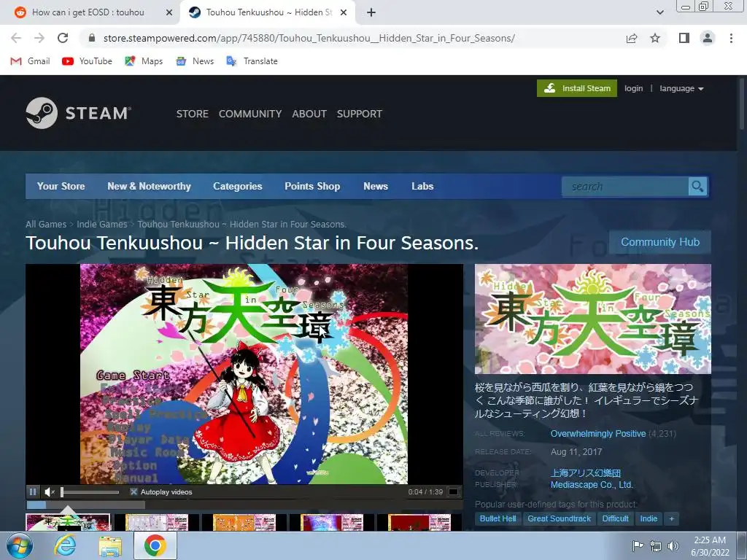Launch Internet Explorer from the taskbar

[x=65, y=545]
